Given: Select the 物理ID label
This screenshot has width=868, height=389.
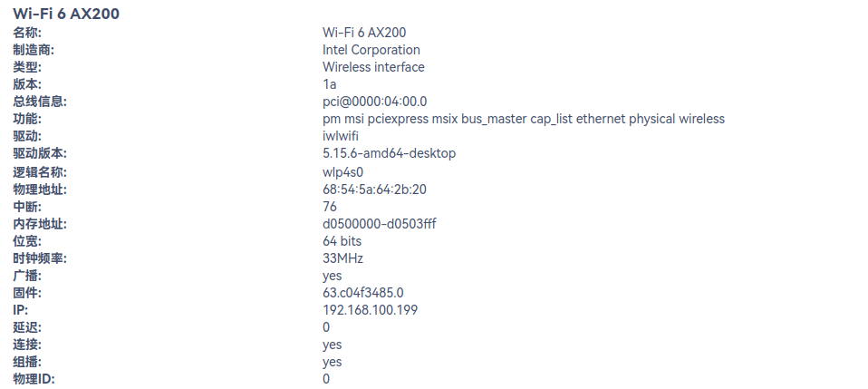Looking at the screenshot, I should click(x=34, y=379).
